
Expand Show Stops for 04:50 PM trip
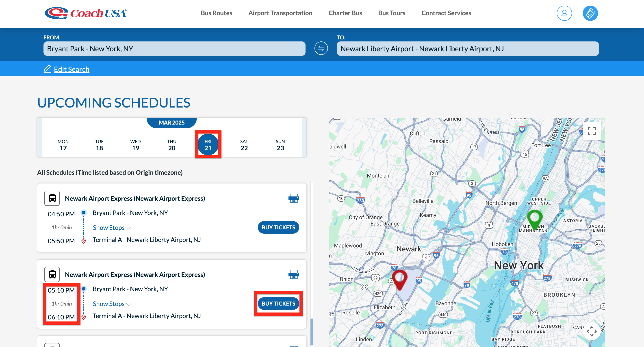(112, 227)
